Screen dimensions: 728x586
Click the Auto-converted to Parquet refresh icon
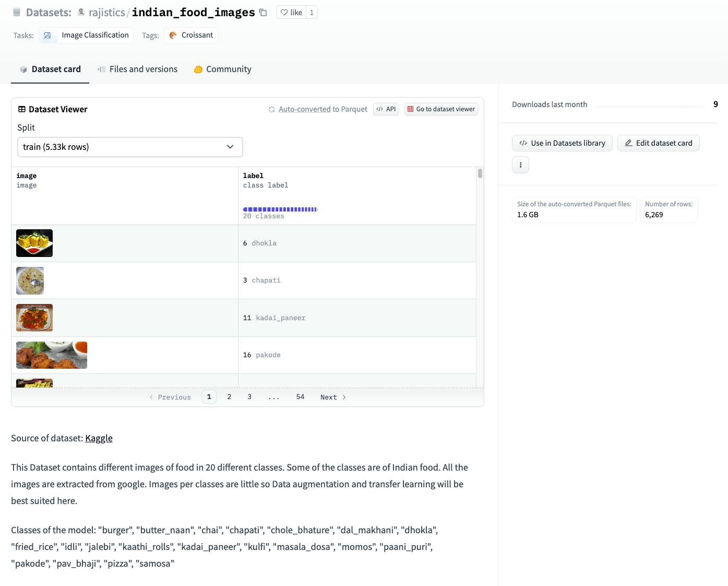(x=271, y=109)
